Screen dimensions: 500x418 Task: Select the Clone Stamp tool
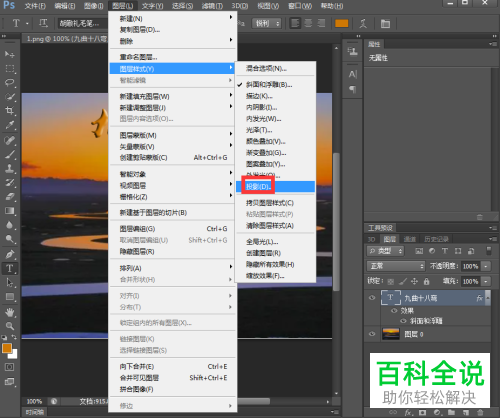tap(10, 168)
